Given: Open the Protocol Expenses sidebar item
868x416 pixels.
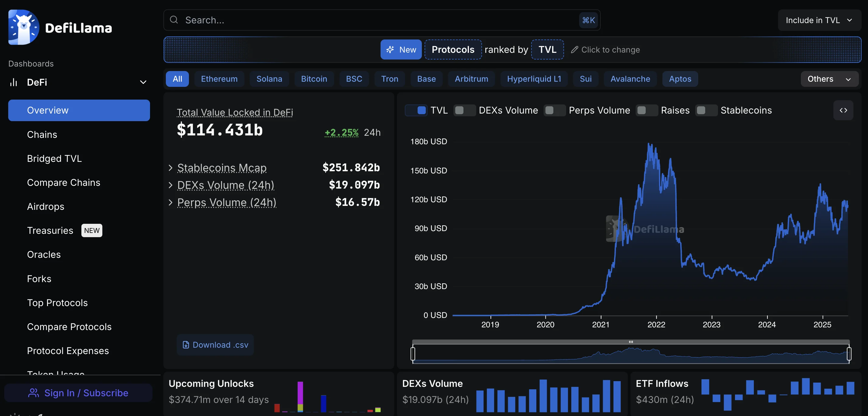Looking at the screenshot, I should pos(79,351).
